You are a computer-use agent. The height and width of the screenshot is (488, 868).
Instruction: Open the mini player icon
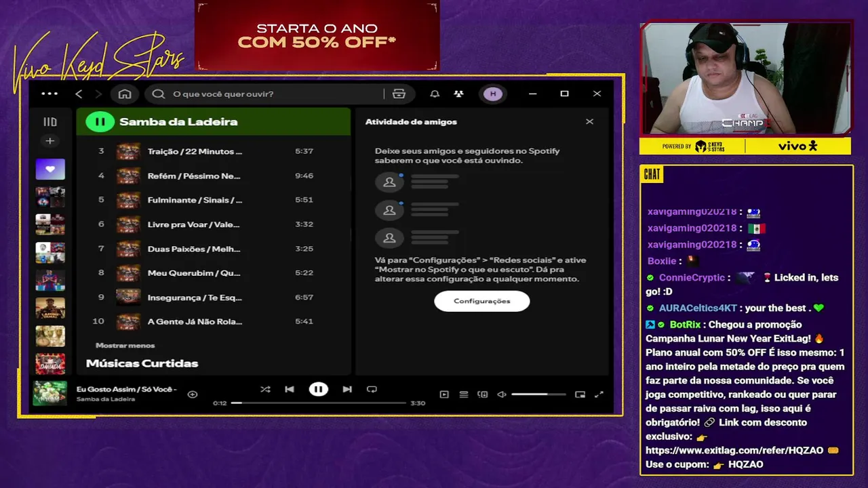(580, 394)
